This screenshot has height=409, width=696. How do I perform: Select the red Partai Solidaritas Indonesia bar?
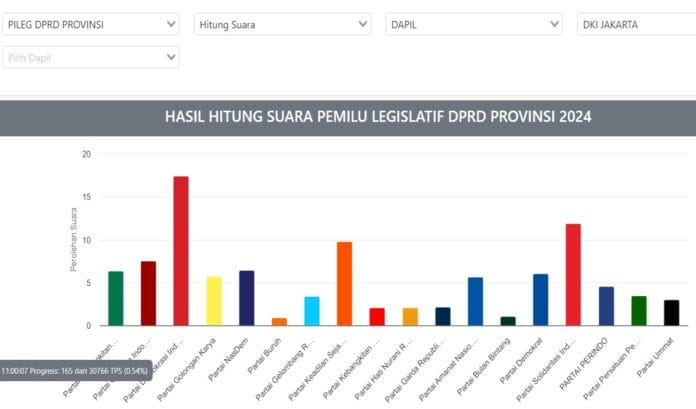click(x=573, y=274)
